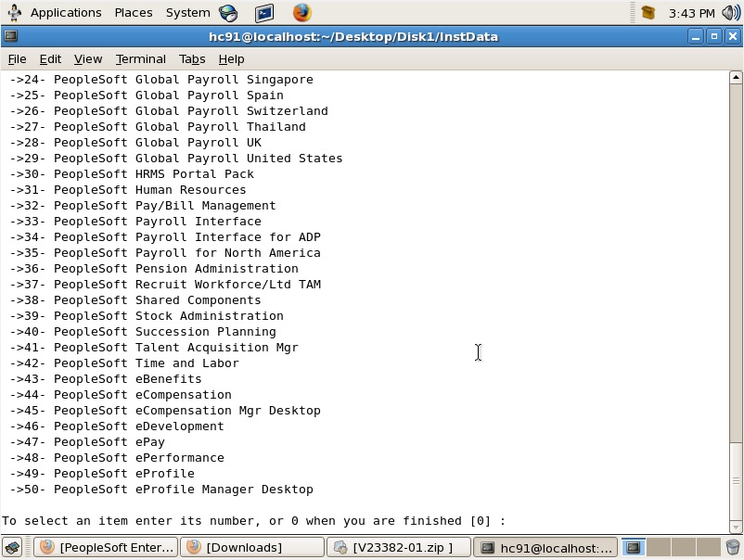This screenshot has width=744, height=560.
Task: Toggle the V23382-01.zip taskbar button
Action: [x=399, y=547]
